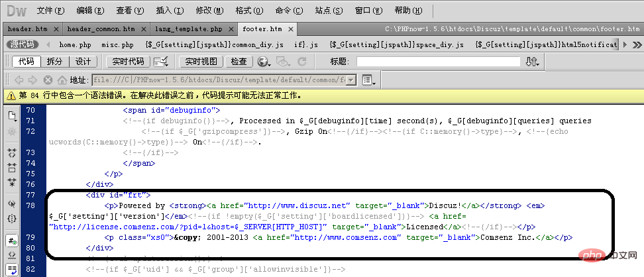Click browser forward arrow icon
Image resolution: width=644 pixels, height=277 pixels.
(x=32, y=80)
